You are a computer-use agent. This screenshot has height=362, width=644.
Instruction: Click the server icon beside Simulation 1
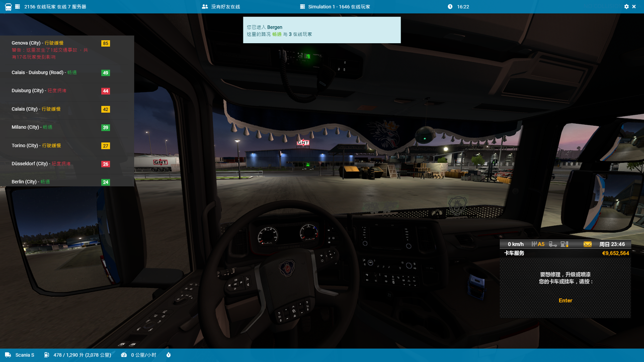click(302, 7)
